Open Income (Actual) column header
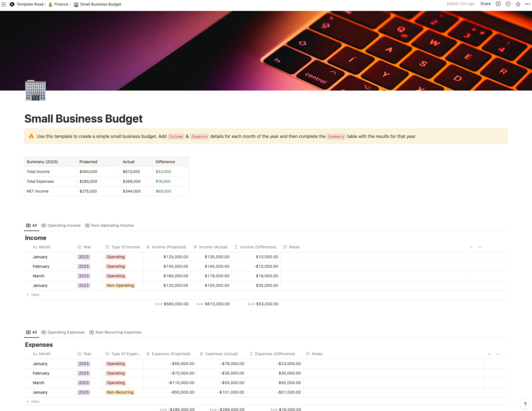 pos(210,247)
